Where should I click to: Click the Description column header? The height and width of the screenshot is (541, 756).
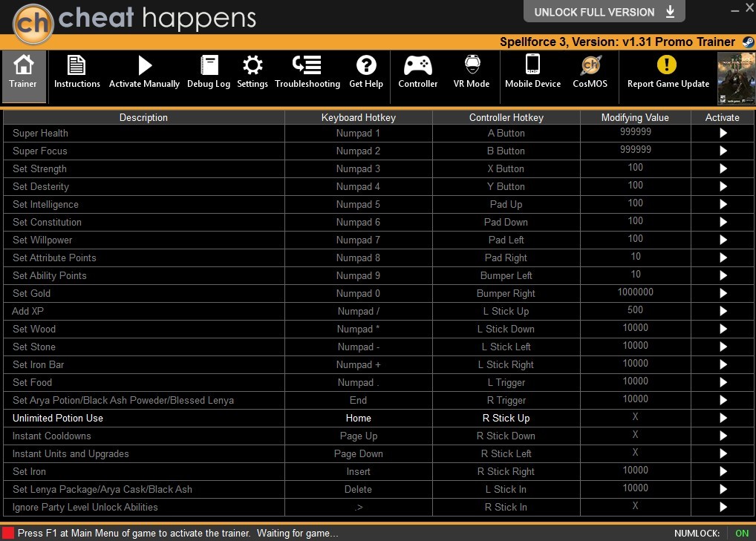pos(143,117)
